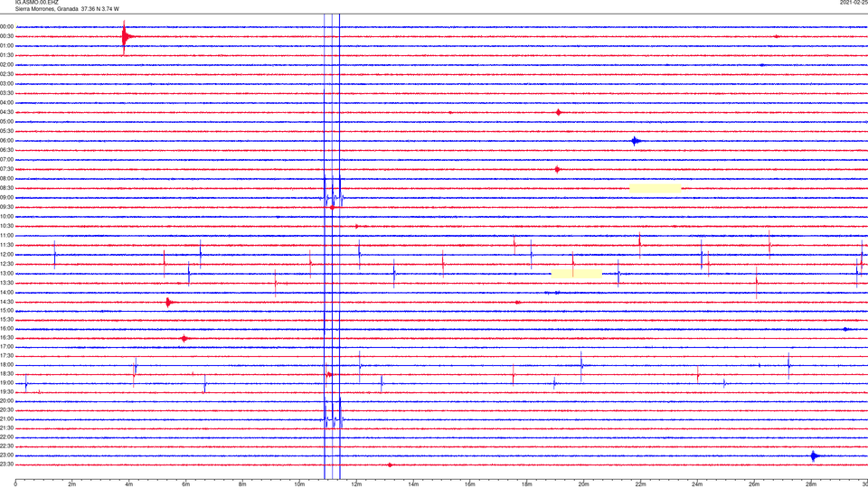
Task: Click the 14m tick label on time axis
Action: pyautogui.click(x=413, y=484)
